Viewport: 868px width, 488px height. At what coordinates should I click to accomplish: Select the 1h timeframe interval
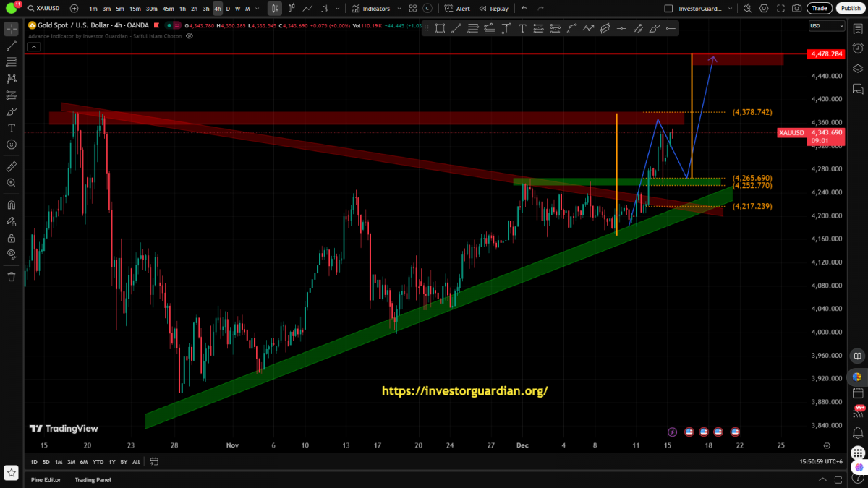click(183, 9)
